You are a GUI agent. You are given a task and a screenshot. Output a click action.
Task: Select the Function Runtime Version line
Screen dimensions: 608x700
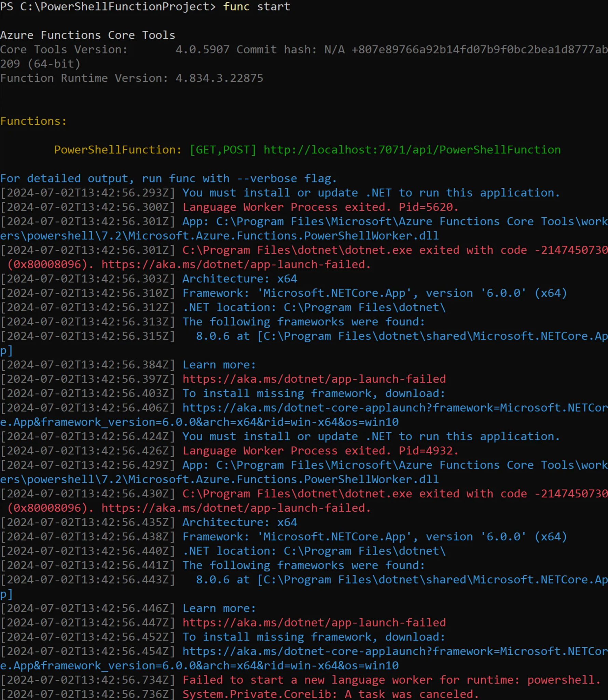pyautogui.click(x=132, y=78)
